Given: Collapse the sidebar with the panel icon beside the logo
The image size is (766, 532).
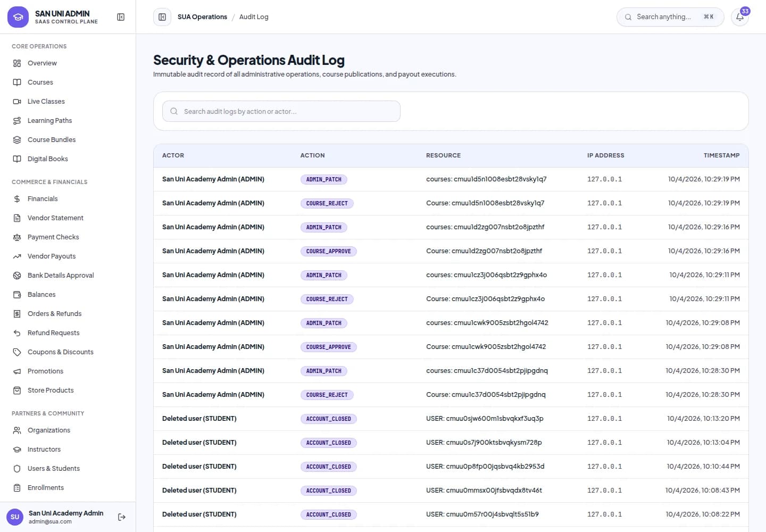Looking at the screenshot, I should pyautogui.click(x=121, y=17).
